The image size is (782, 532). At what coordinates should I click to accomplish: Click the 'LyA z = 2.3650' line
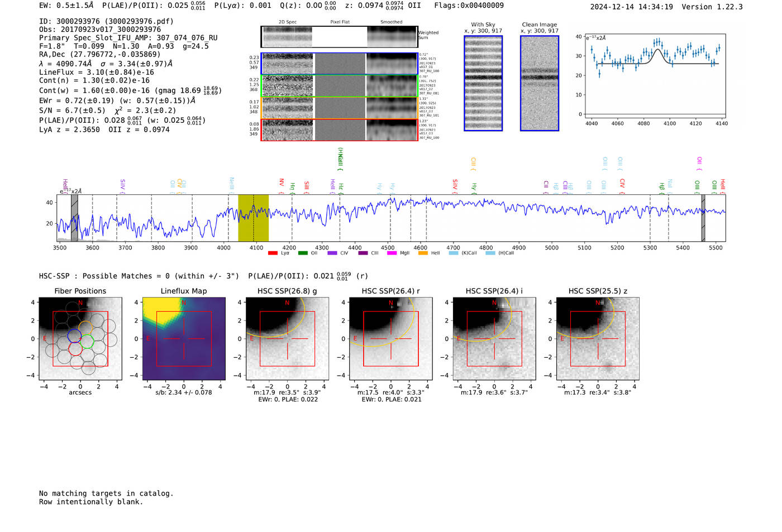(x=70, y=130)
